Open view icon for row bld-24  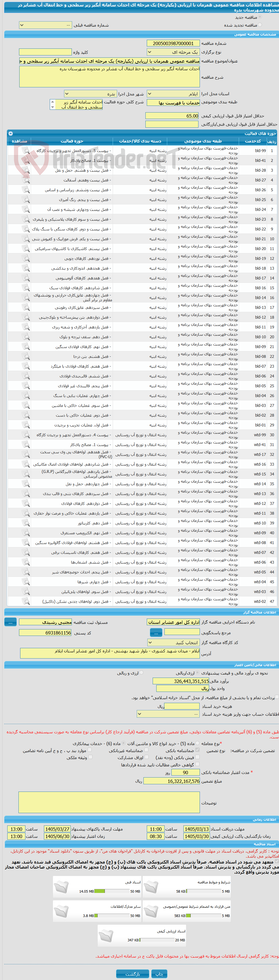click(25, 210)
